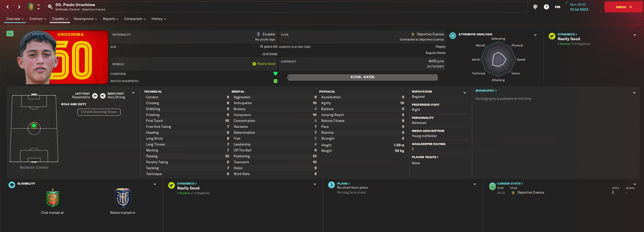Open the Overview tab menu
Screen dimensions: 644x232
tap(15, 19)
